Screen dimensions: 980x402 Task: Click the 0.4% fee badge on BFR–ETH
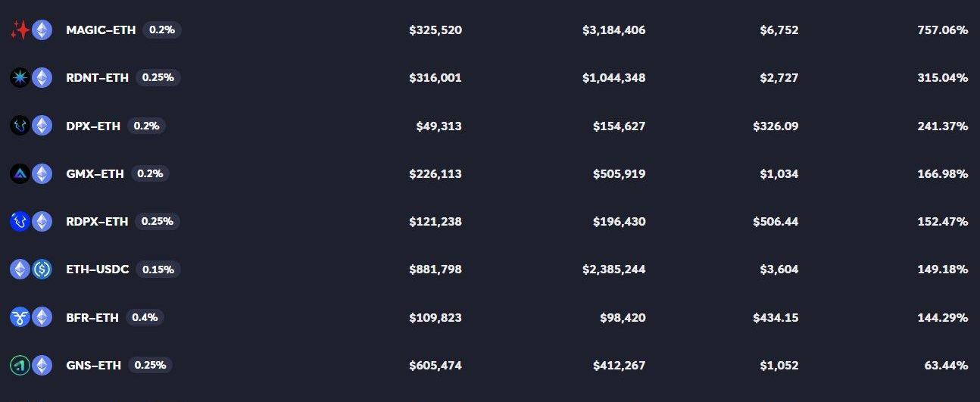145,317
